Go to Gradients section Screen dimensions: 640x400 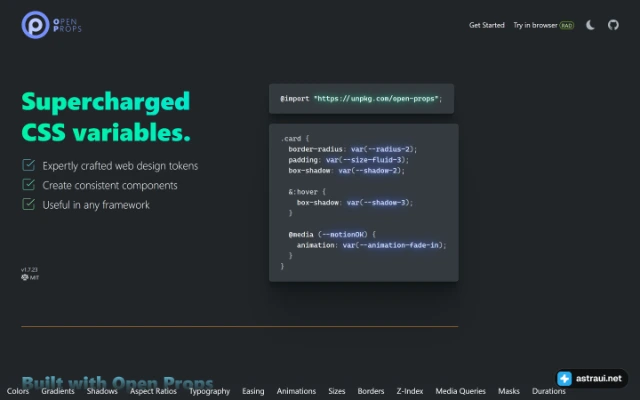coord(58,391)
